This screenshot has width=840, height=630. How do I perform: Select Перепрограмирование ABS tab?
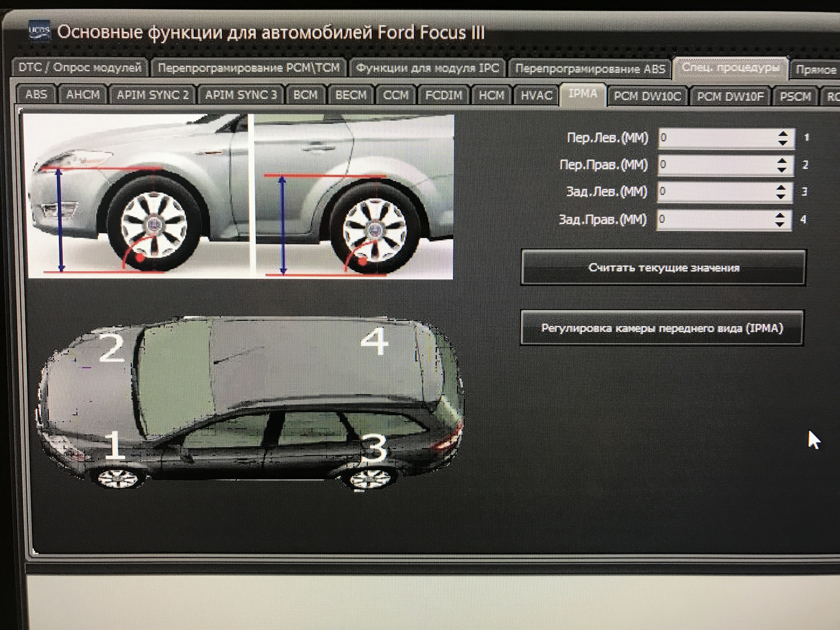pos(590,69)
